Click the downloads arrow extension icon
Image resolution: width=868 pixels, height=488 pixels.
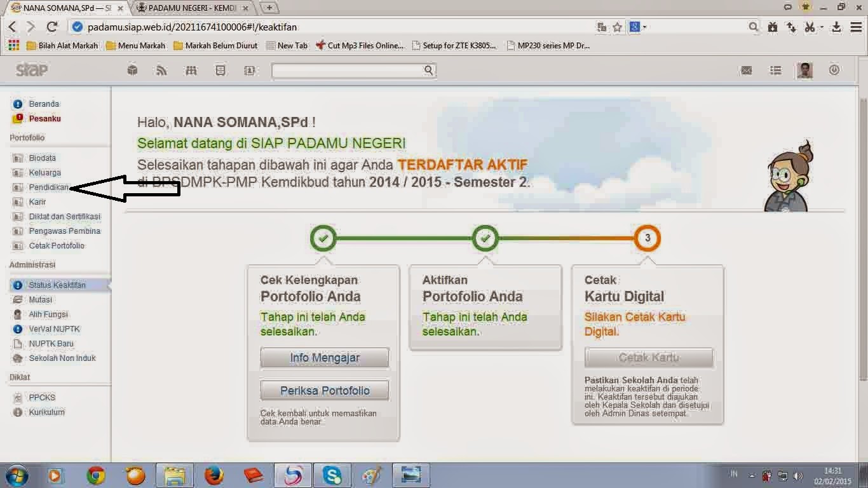point(836,27)
